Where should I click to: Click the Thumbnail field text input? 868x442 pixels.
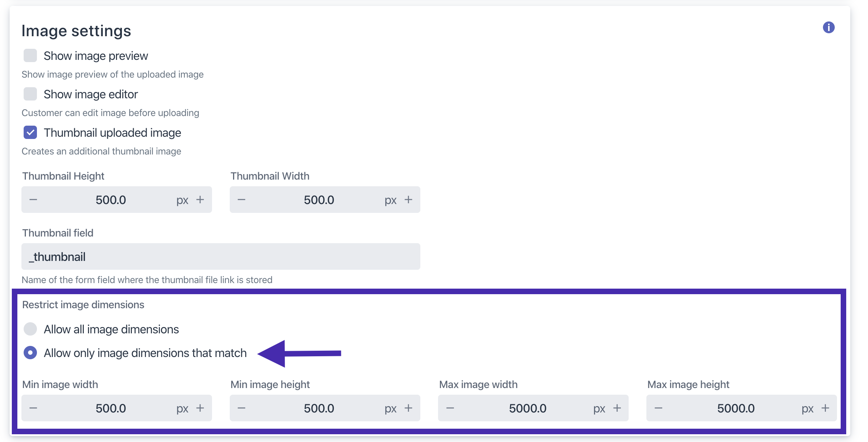click(221, 257)
